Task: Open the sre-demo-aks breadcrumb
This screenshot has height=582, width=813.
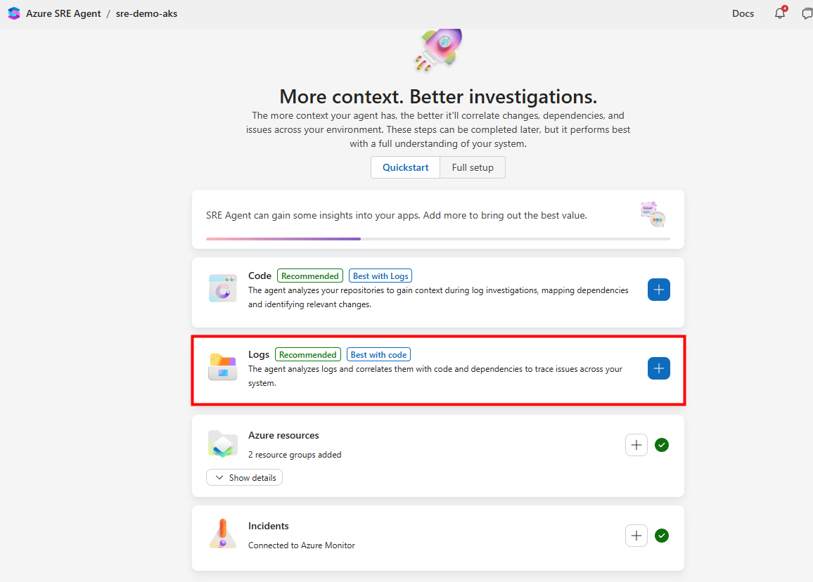Action: tap(146, 13)
